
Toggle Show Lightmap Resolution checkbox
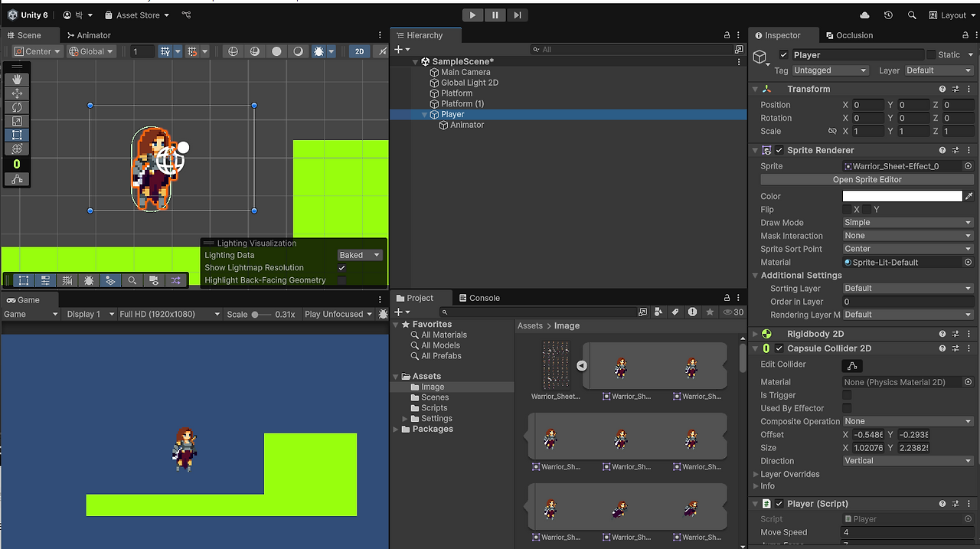click(341, 268)
